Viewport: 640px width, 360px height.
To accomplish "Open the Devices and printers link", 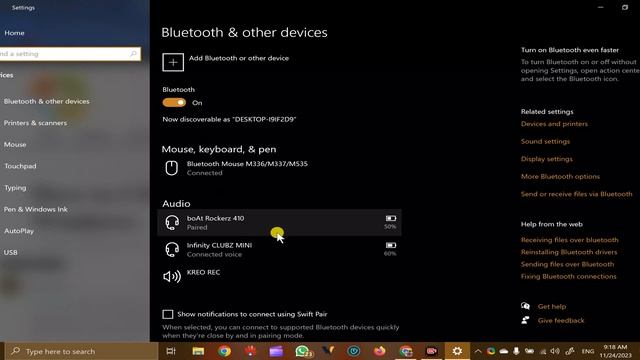I will tap(554, 124).
